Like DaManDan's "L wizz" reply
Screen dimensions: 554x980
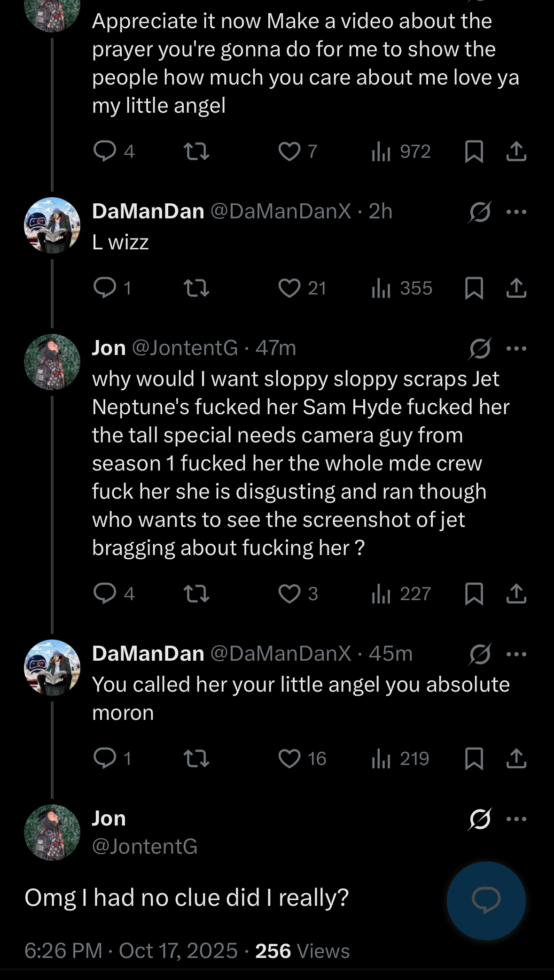[289, 288]
